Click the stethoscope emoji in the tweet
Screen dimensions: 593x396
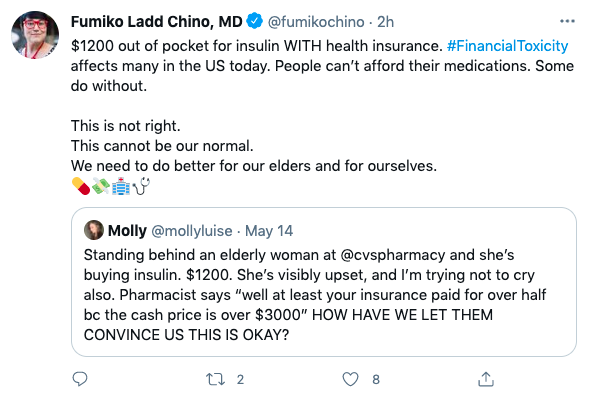[141, 186]
